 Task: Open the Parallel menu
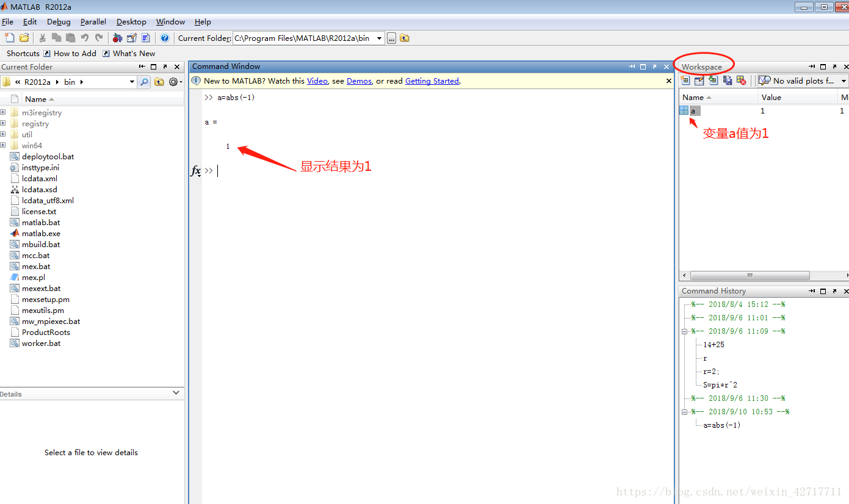pos(93,21)
